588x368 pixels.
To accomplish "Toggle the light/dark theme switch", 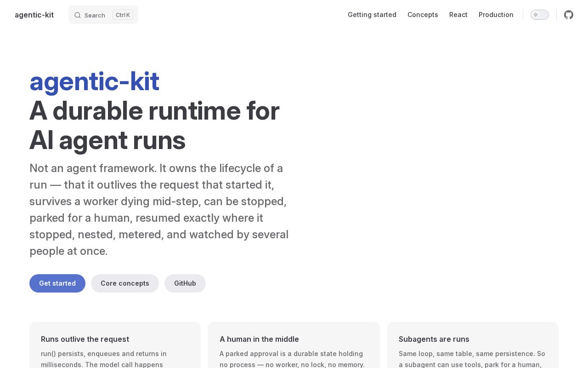I will (x=540, y=15).
